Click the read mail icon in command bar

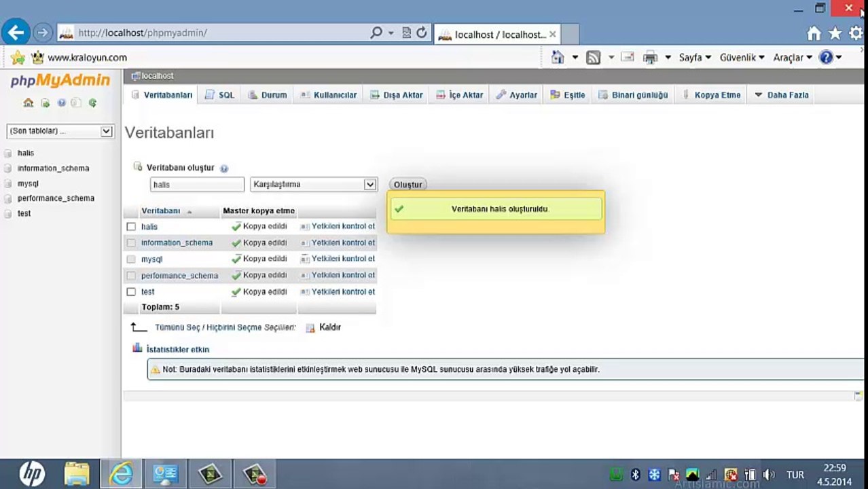[x=627, y=58]
